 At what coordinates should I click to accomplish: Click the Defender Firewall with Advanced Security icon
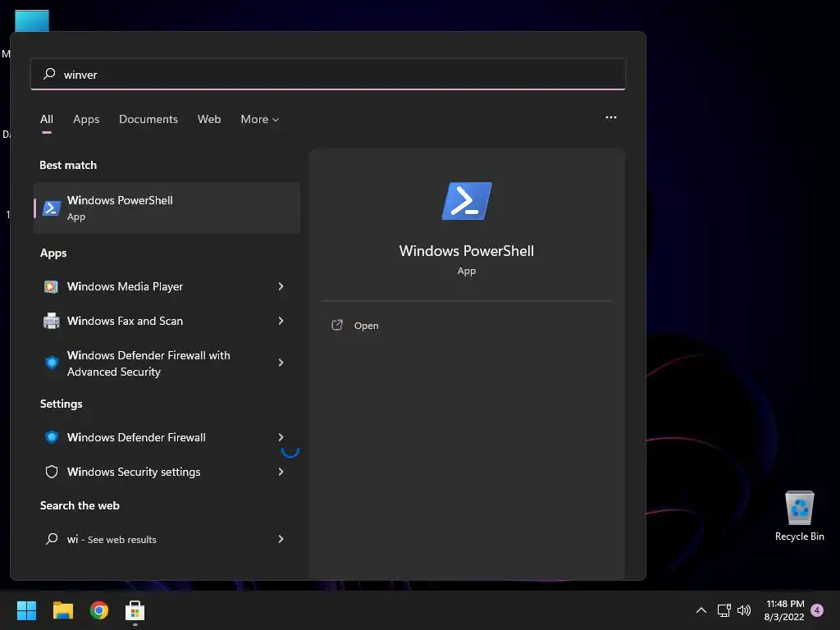[52, 363]
